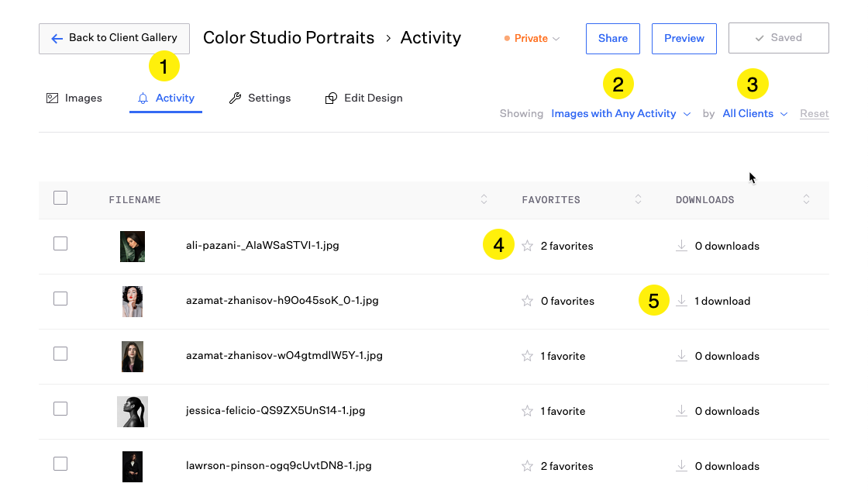
Task: Sort by Favorites column arrows
Action: (x=638, y=199)
